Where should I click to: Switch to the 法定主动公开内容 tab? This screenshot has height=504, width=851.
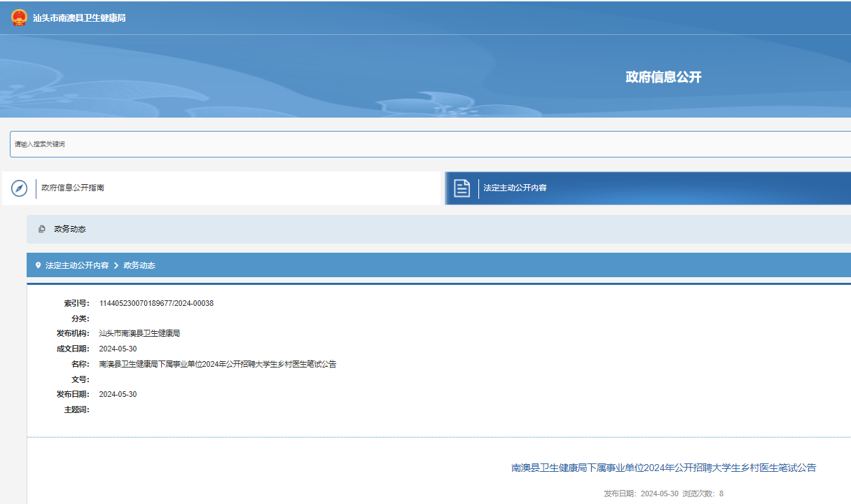[x=515, y=188]
